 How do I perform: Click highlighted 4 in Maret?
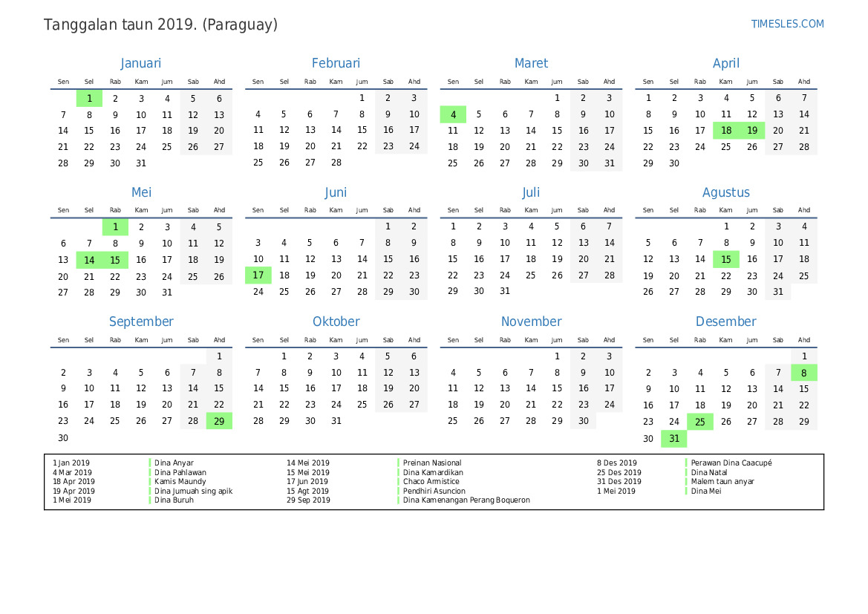453,114
